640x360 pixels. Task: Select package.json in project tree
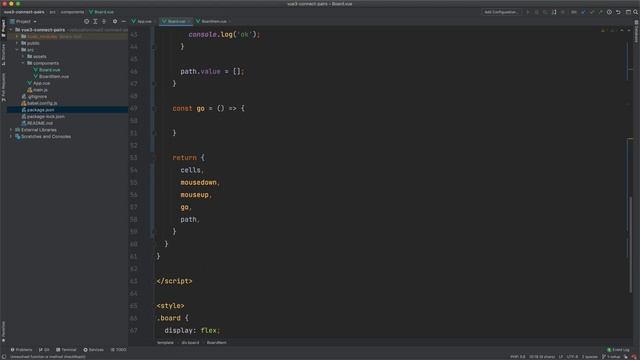pos(38,110)
